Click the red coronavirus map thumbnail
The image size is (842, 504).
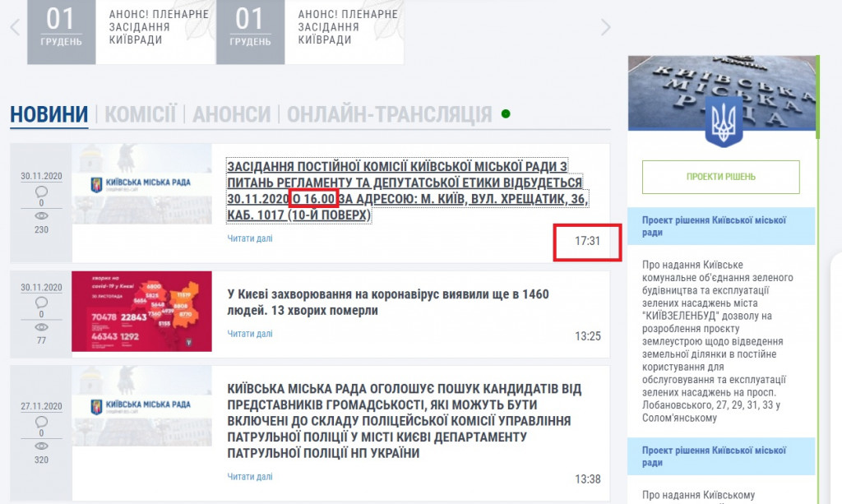[141, 312]
